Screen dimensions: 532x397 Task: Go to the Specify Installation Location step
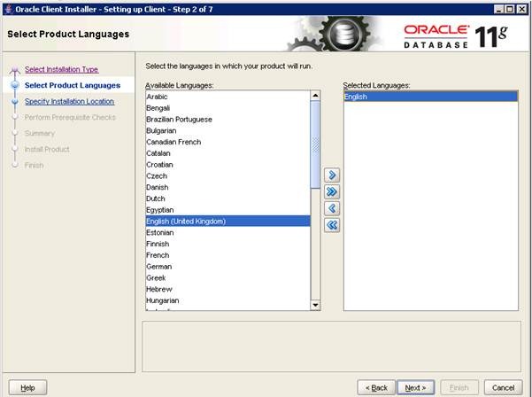[69, 101]
